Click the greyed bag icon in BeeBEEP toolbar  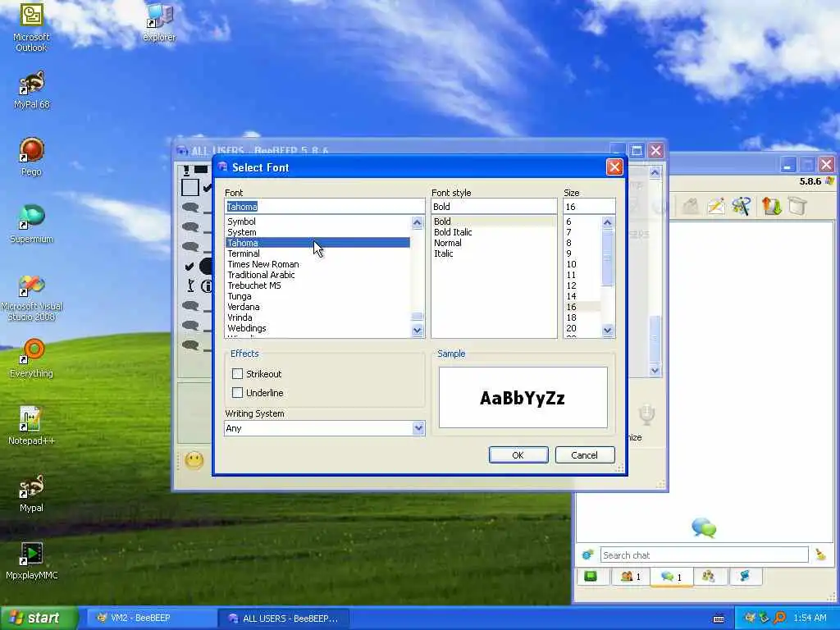[691, 206]
